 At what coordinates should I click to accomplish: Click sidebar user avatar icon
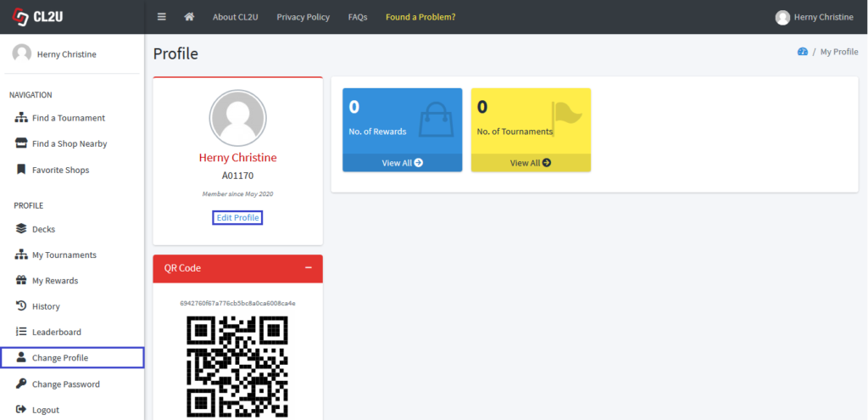click(x=21, y=53)
